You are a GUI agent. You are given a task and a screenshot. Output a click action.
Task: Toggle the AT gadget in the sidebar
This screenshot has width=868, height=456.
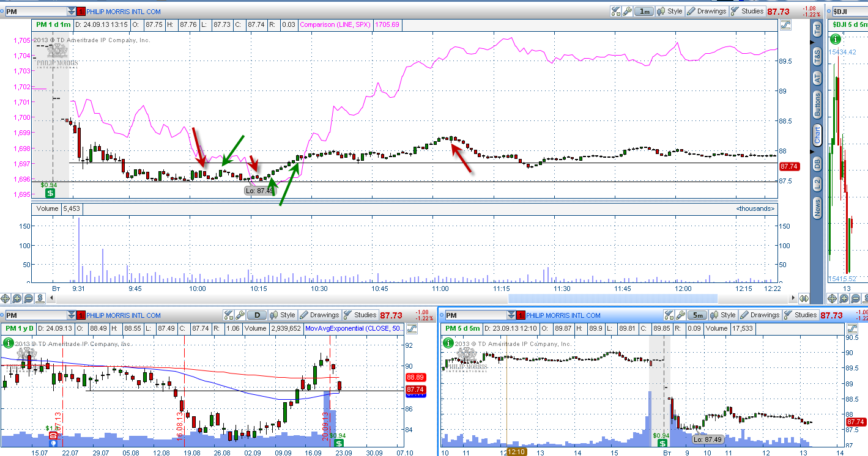click(x=817, y=78)
